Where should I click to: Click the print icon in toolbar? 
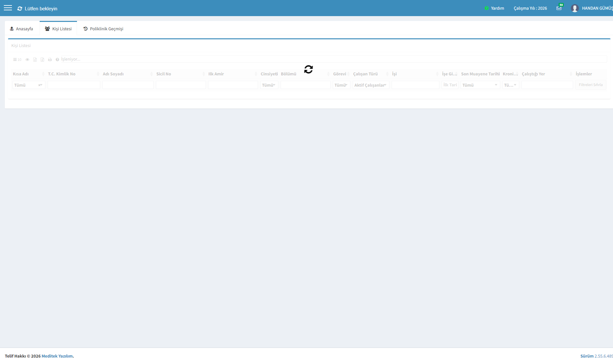pyautogui.click(x=50, y=60)
